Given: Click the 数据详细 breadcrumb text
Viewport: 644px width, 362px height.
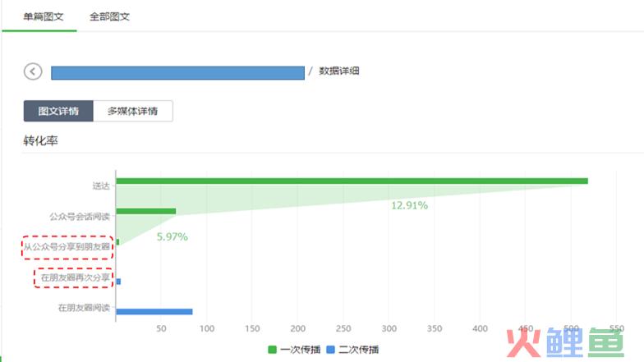Looking at the screenshot, I should [x=338, y=71].
